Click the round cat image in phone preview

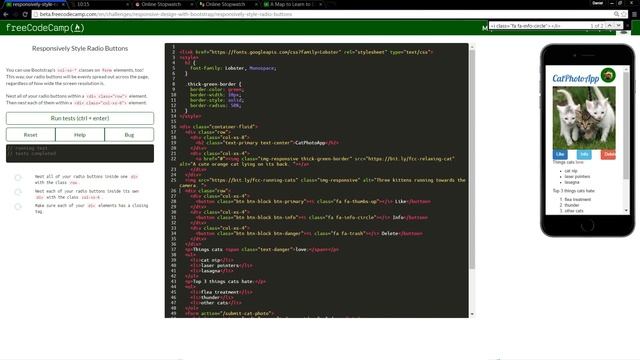608,76
